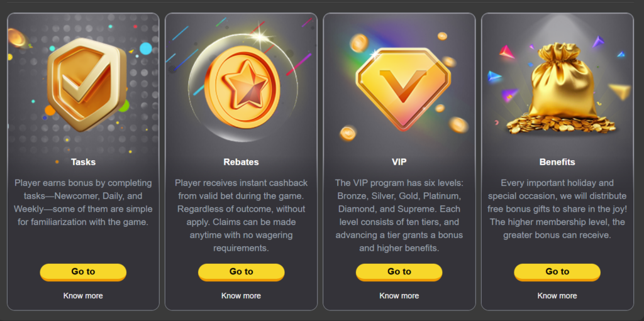Open VIP with its Go to button

tap(399, 272)
